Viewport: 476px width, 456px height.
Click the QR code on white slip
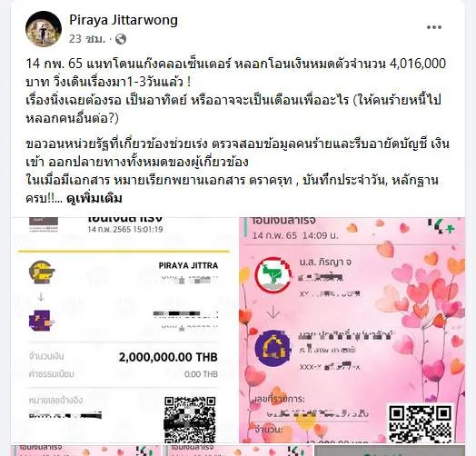[x=190, y=420]
